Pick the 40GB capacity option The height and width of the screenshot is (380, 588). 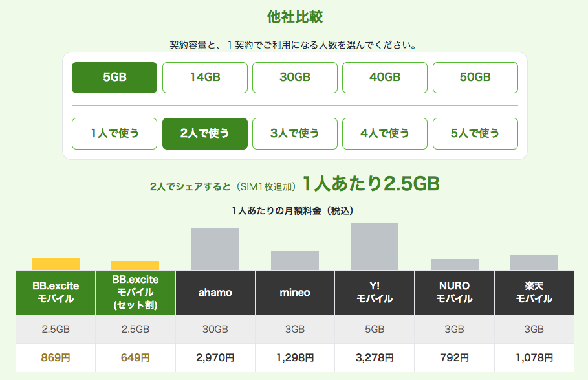pos(385,77)
